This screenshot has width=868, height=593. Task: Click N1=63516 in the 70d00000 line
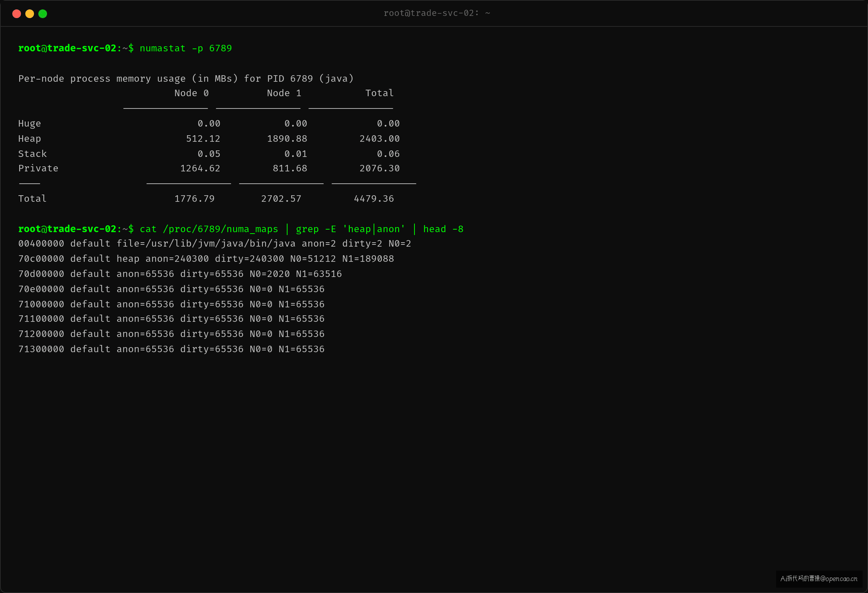point(319,274)
